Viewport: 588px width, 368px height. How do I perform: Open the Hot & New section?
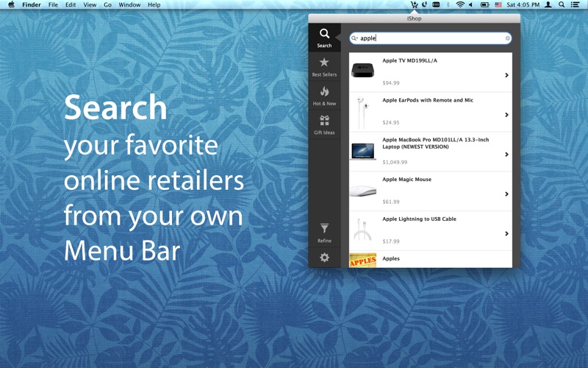[x=324, y=96]
